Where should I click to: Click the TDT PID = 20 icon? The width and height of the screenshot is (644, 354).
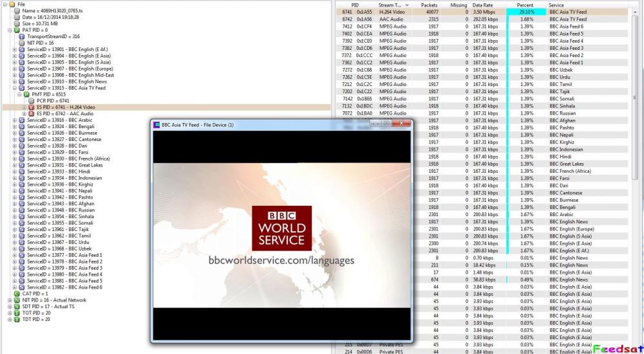coord(17,319)
